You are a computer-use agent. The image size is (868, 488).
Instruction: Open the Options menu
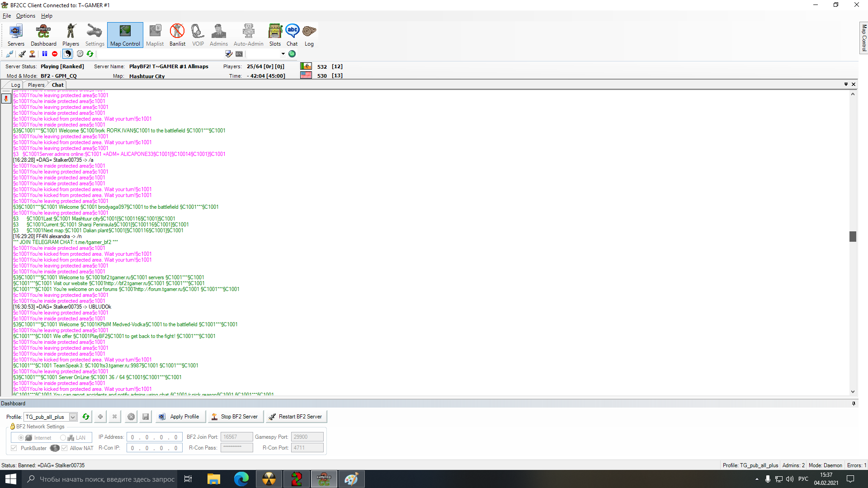coord(25,16)
